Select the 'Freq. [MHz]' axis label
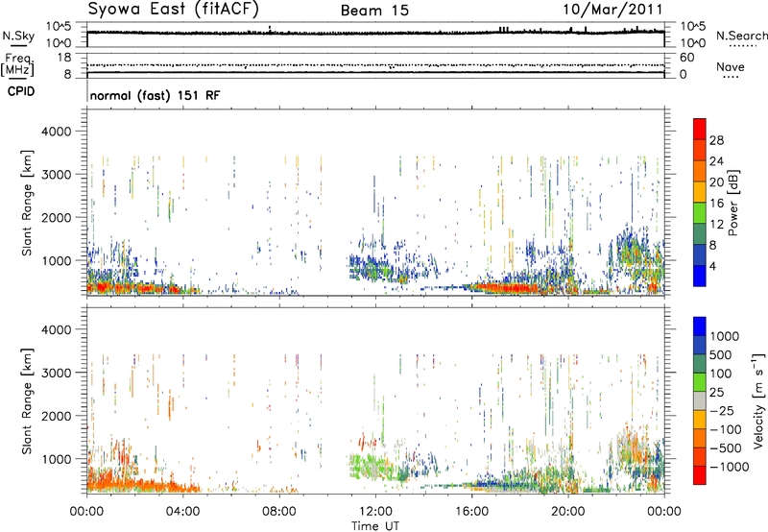 (17, 65)
